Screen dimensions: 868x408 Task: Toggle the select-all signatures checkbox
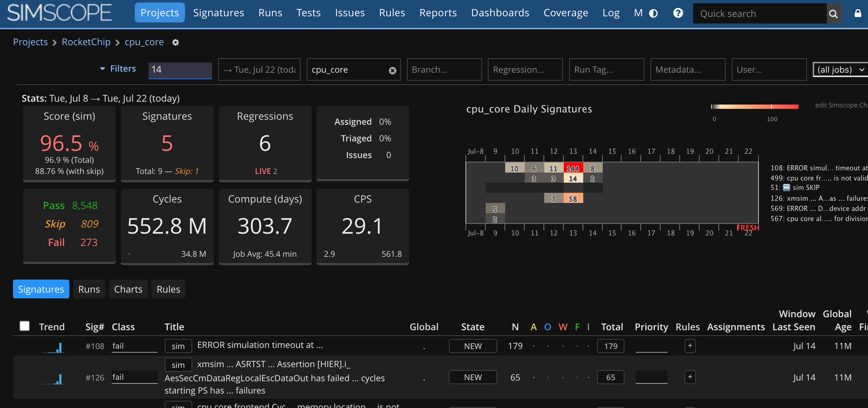(x=25, y=326)
